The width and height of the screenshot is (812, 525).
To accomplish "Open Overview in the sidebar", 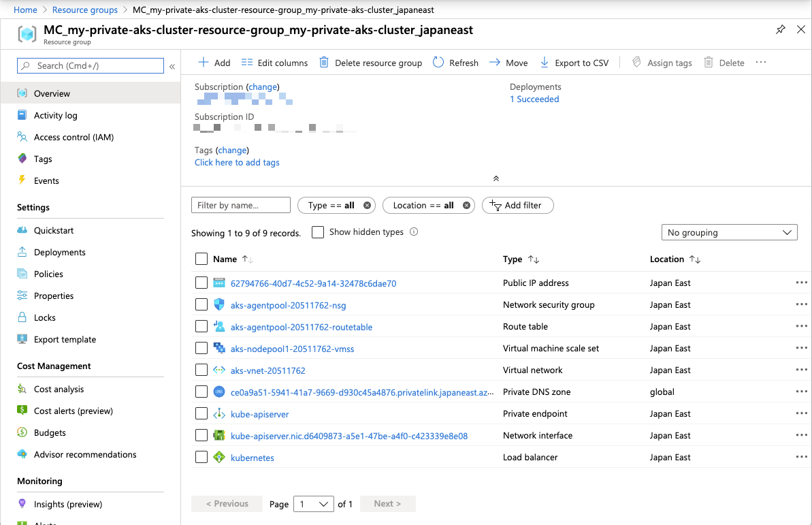I will (91, 93).
